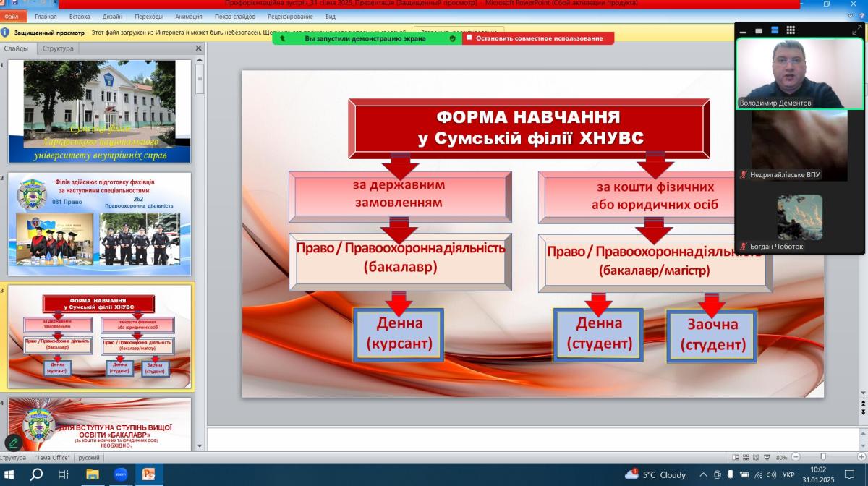Open the Файл menu
Image resolution: width=868 pixels, height=486 pixels.
click(x=12, y=16)
